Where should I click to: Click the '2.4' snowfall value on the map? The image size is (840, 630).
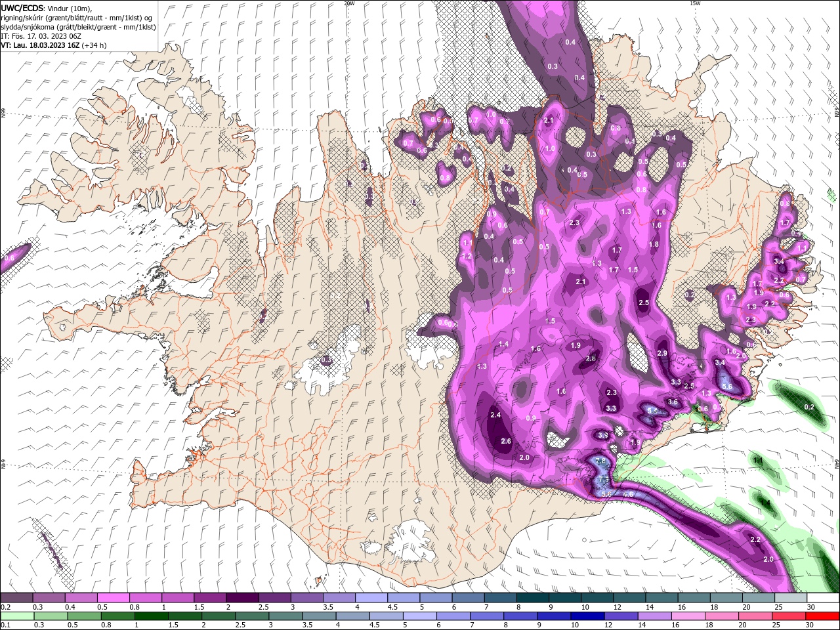(x=495, y=415)
